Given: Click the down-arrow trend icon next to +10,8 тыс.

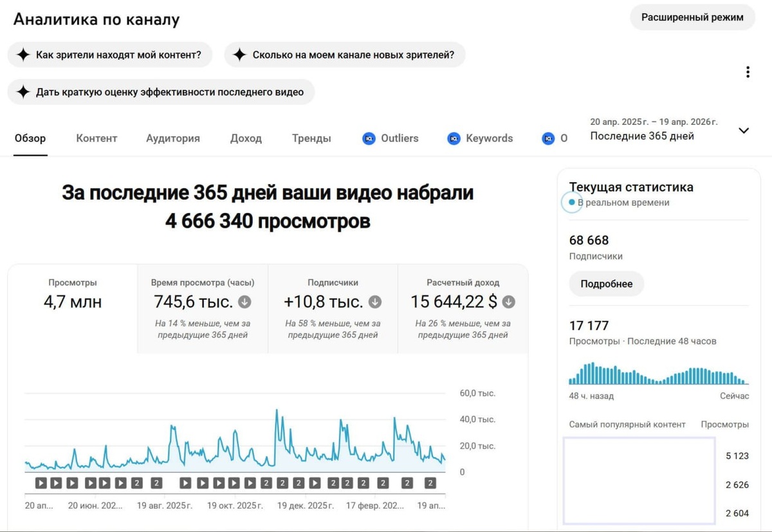Looking at the screenshot, I should 375,302.
